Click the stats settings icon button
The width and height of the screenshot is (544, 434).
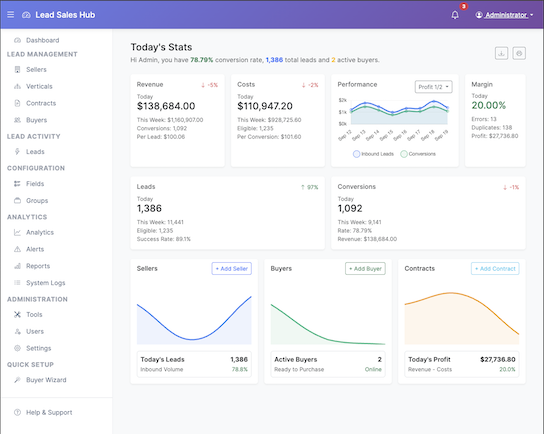(519, 53)
